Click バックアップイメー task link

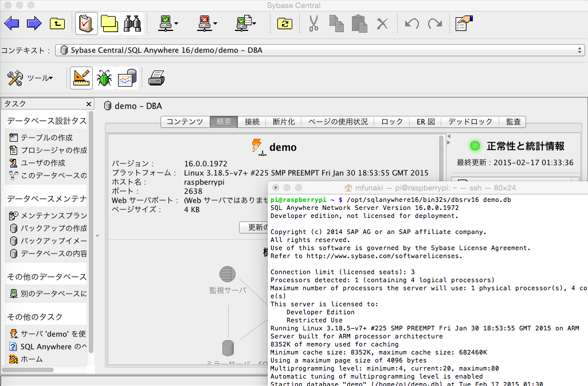pyautogui.click(x=48, y=241)
